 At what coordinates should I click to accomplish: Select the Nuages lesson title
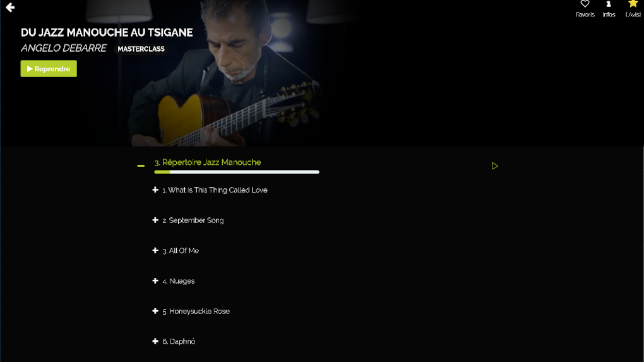(179, 281)
